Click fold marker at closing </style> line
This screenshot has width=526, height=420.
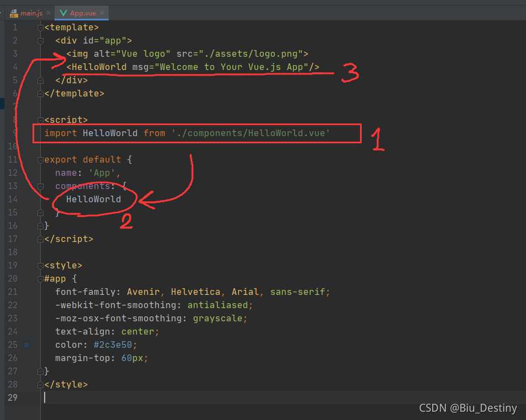click(x=41, y=385)
